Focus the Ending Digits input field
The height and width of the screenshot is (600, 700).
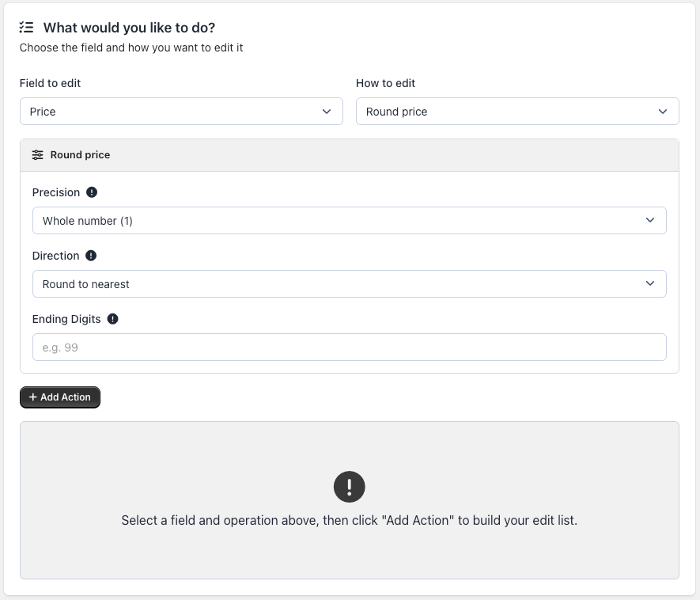[349, 347]
